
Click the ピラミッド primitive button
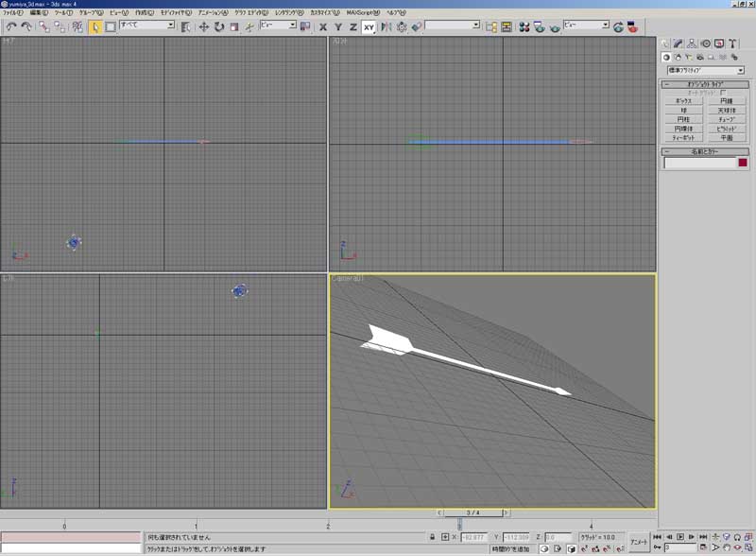pos(727,129)
